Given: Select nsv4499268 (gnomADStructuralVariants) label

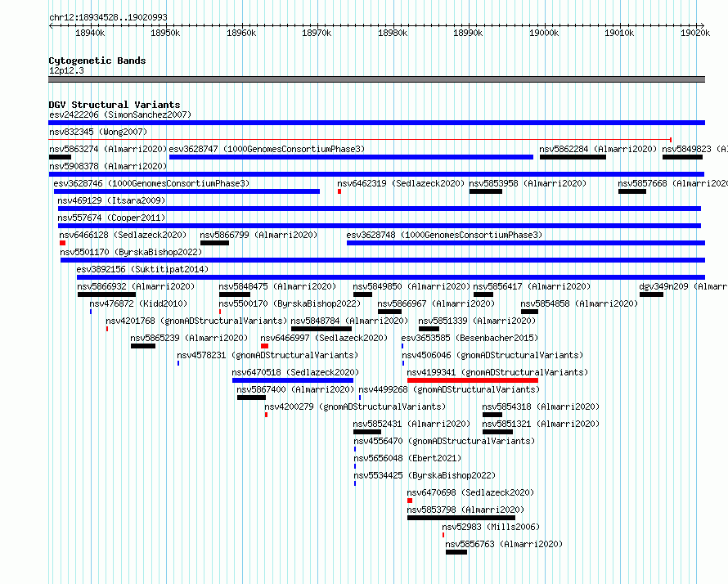Looking at the screenshot, I should [449, 389].
